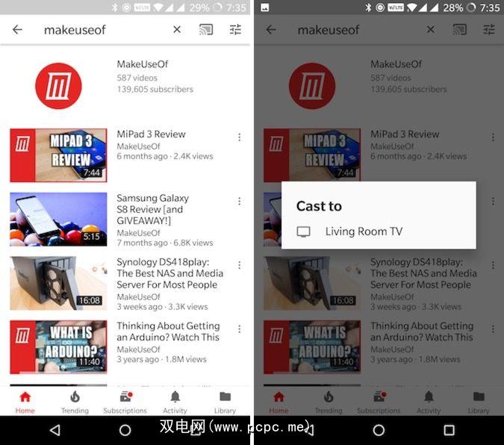Tap the TV icon beside Living Room TV
Image resolution: width=504 pixels, height=445 pixels.
tap(303, 231)
